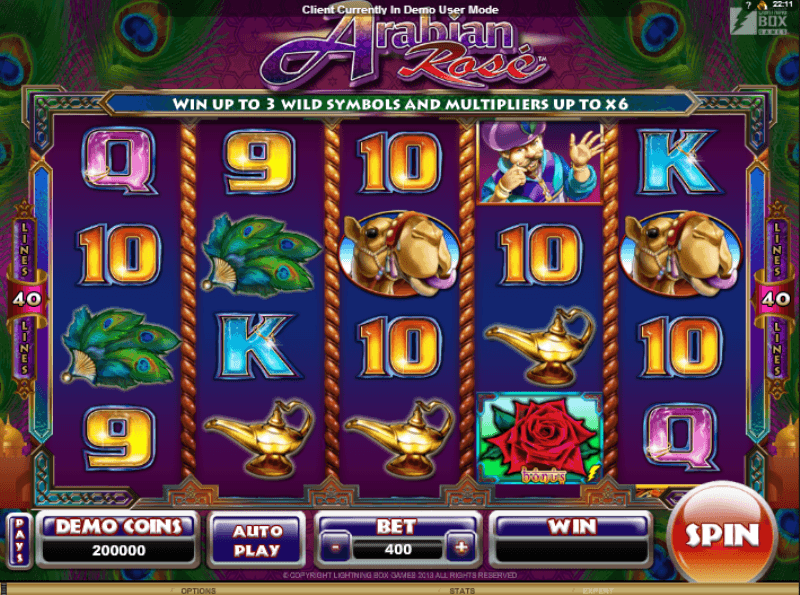Click the camel symbol on the third reel

coord(399,254)
